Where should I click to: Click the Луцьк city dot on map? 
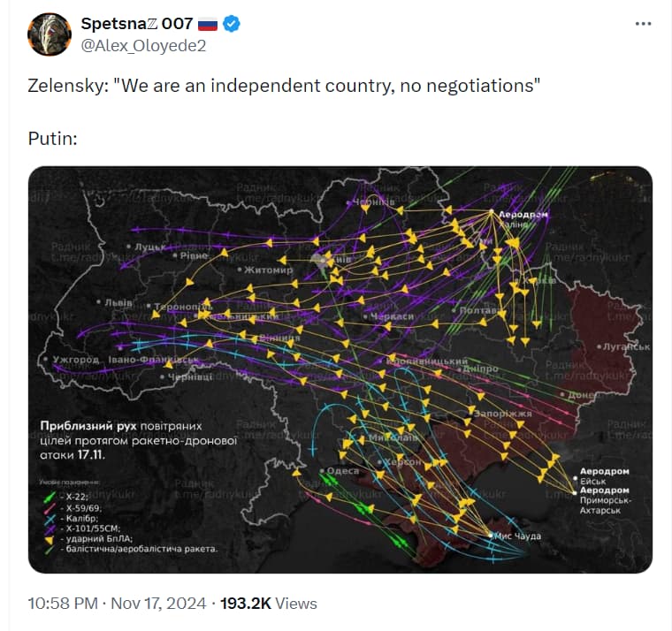point(128,247)
